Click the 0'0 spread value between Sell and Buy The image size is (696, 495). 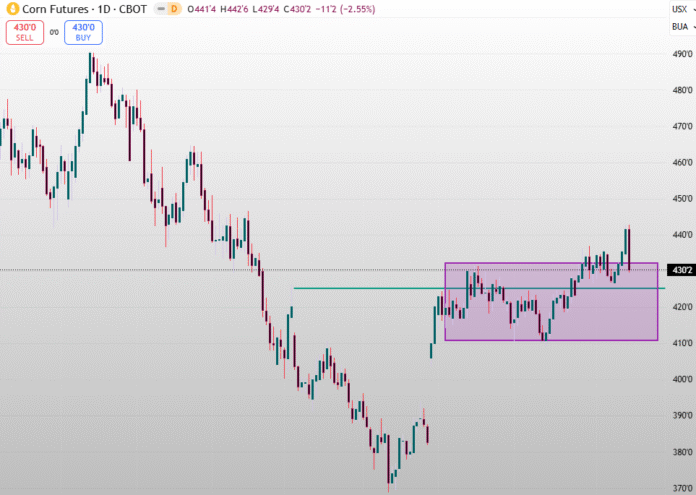pos(54,33)
